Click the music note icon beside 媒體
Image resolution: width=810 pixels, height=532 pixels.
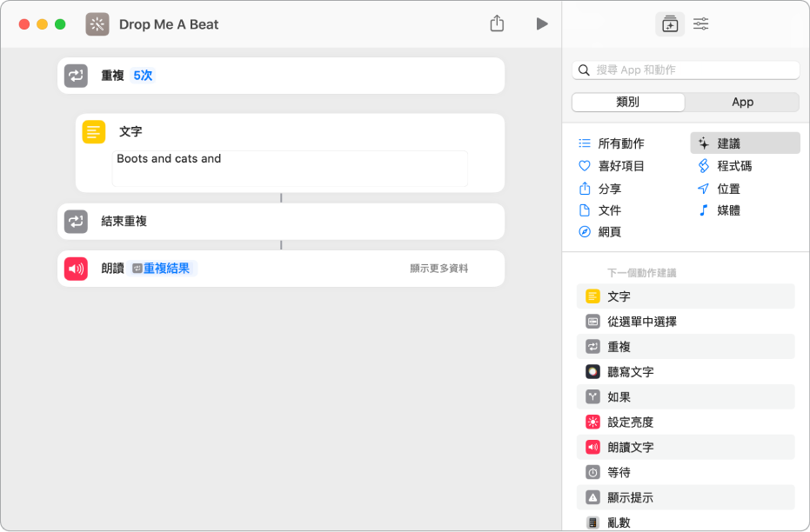click(704, 210)
